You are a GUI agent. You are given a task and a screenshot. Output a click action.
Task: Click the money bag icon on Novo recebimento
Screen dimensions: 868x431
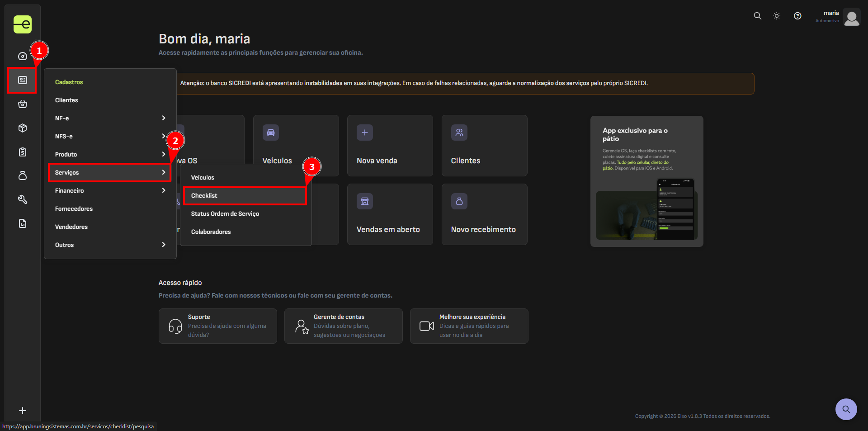coord(459,201)
